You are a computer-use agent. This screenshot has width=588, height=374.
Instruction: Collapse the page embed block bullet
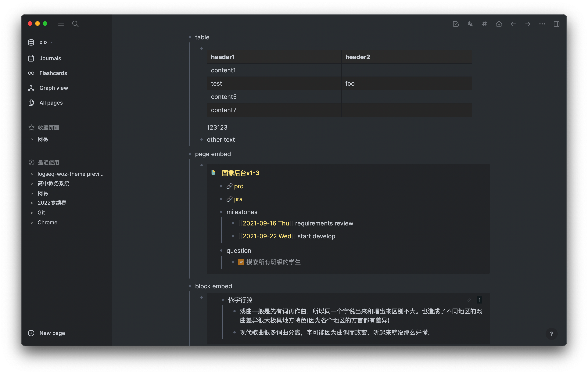point(190,154)
